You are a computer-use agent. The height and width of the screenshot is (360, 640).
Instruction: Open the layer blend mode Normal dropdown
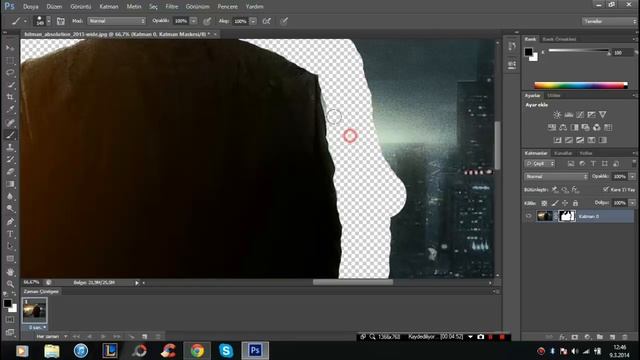click(x=556, y=176)
